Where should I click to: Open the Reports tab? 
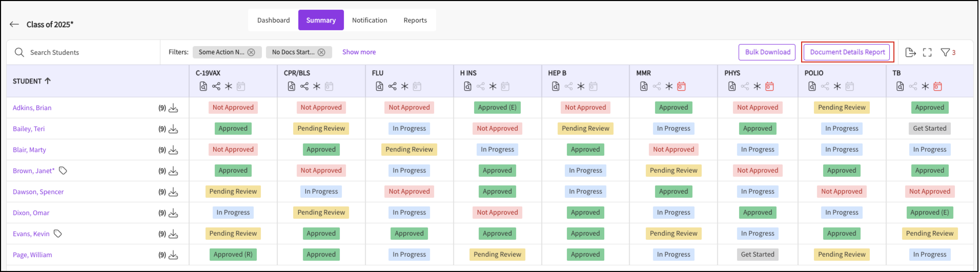415,20
